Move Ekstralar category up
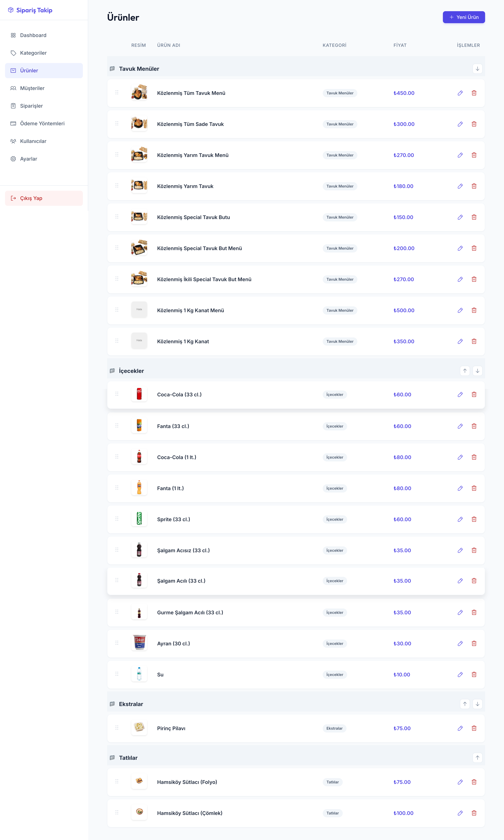This screenshot has width=504, height=840. [x=465, y=704]
